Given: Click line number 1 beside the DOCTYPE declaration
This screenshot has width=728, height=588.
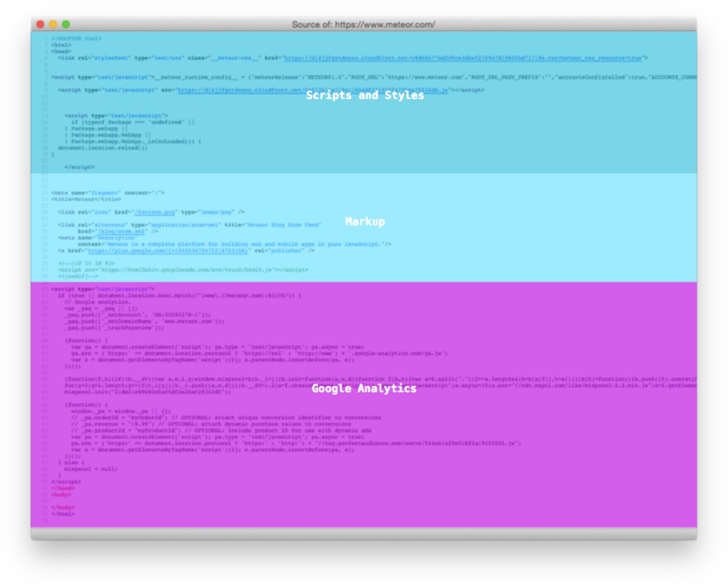Looking at the screenshot, I should [x=47, y=38].
